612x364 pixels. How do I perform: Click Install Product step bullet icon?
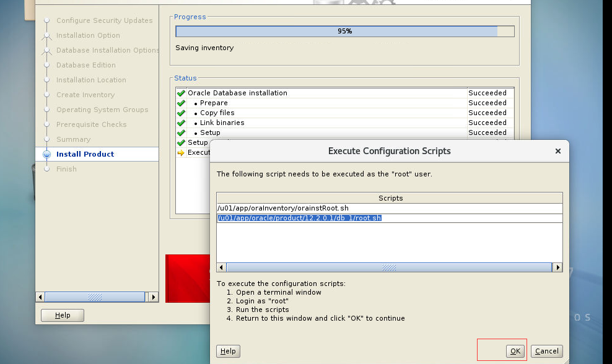pos(47,154)
